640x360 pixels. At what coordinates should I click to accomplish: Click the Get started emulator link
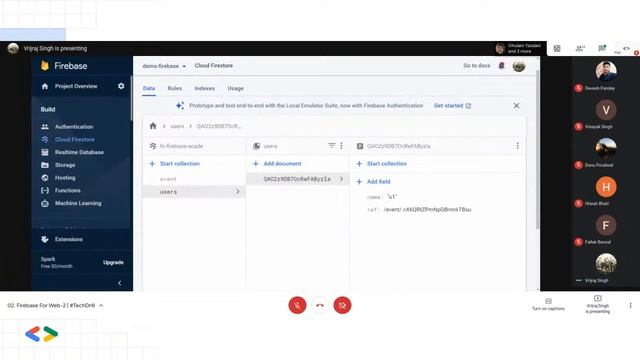pos(452,106)
